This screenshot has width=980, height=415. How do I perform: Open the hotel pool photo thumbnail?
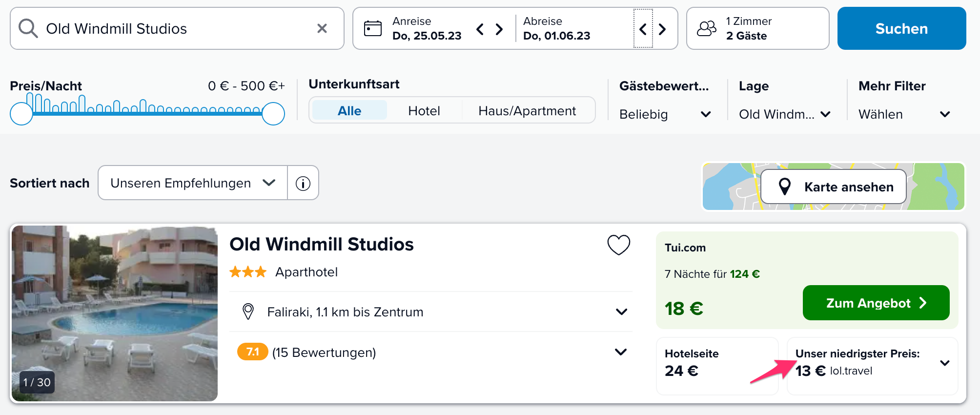115,313
